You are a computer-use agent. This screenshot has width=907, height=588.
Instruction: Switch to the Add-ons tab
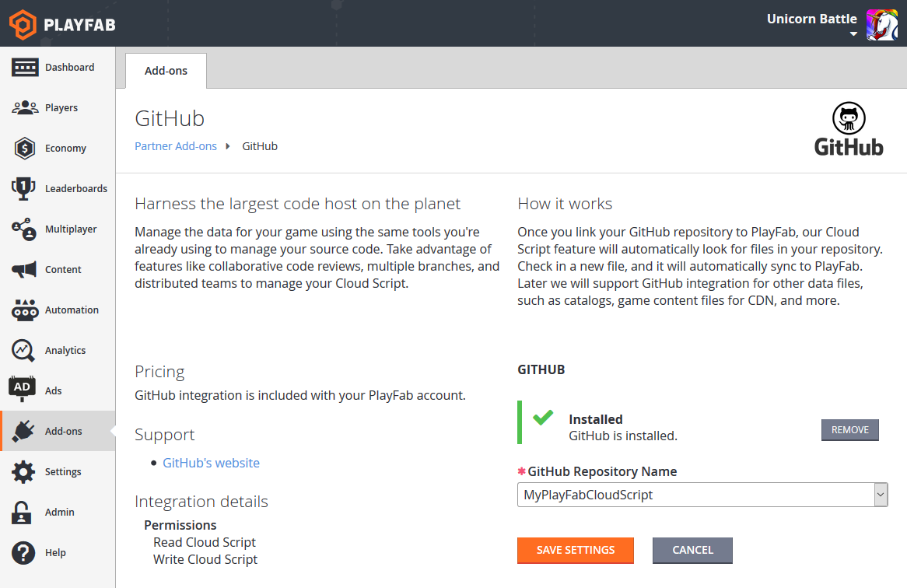[166, 71]
